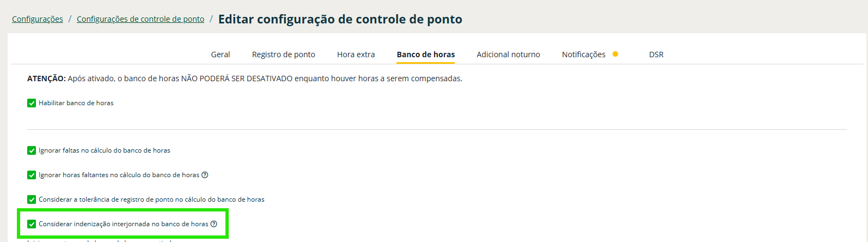Image resolution: width=868 pixels, height=242 pixels.
Task: Switch to the DSR tab
Action: [x=656, y=55]
